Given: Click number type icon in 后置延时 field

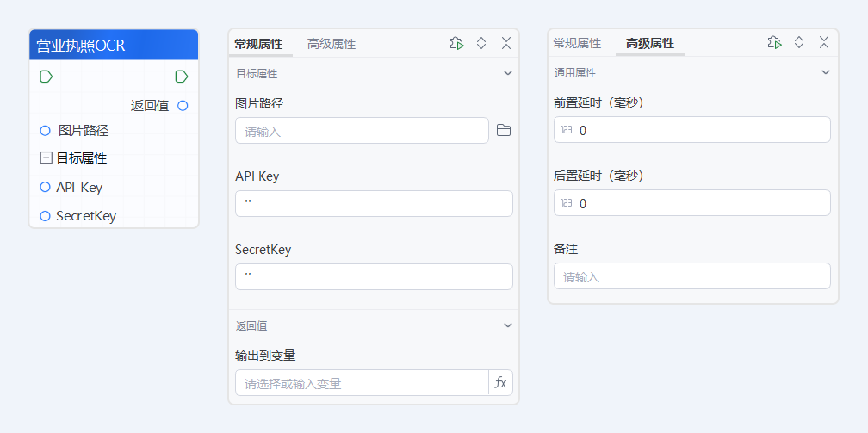Looking at the screenshot, I should click(567, 203).
